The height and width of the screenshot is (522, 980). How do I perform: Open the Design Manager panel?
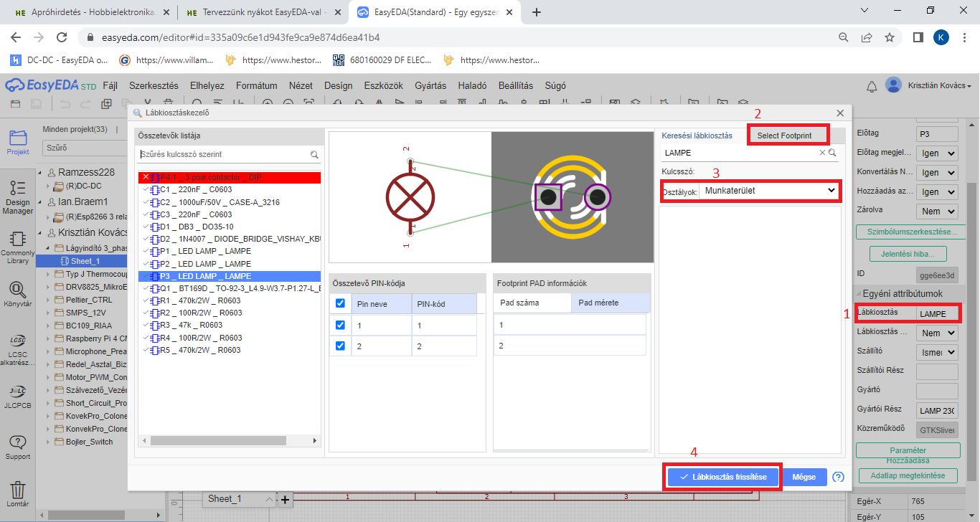tap(18, 196)
